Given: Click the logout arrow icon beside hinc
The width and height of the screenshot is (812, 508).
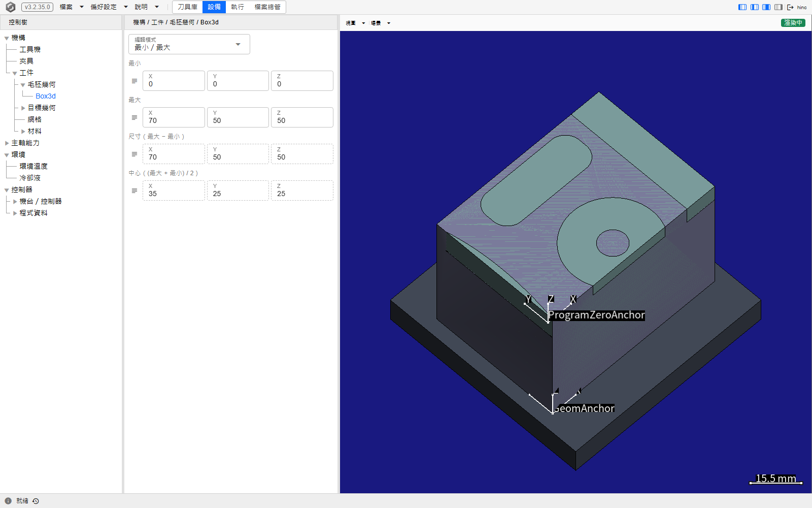Looking at the screenshot, I should [x=790, y=7].
